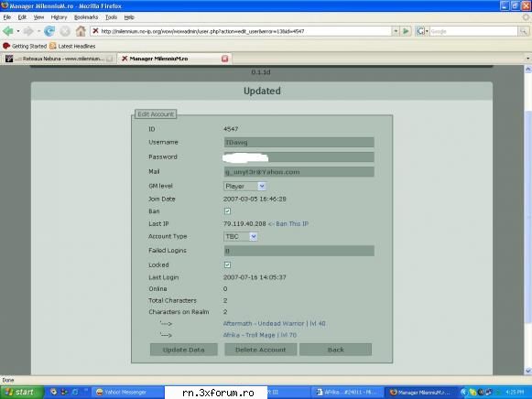The height and width of the screenshot is (399, 532).
Task: Expand the address bar history dropdown arrow
Action: click(x=396, y=31)
